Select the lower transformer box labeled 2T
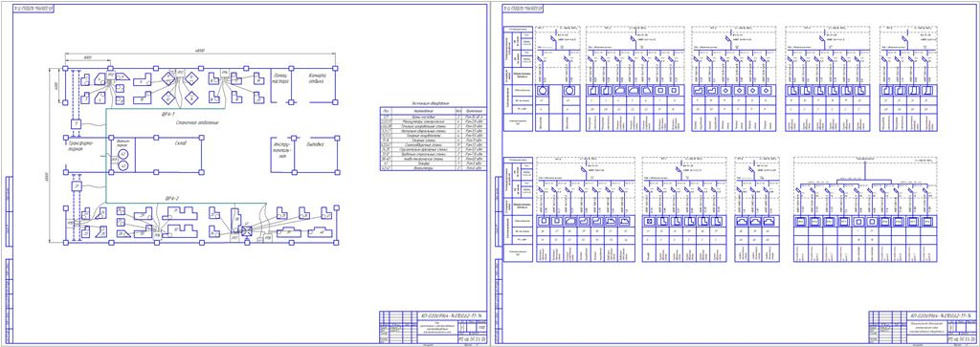Viewport: 980px width, 347px height. pyautogui.click(x=77, y=186)
